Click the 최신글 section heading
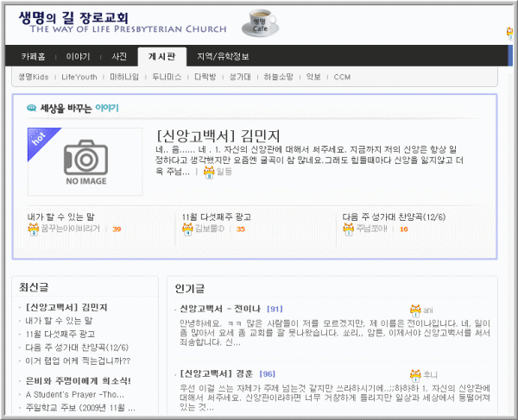The image size is (518, 420). [x=34, y=287]
